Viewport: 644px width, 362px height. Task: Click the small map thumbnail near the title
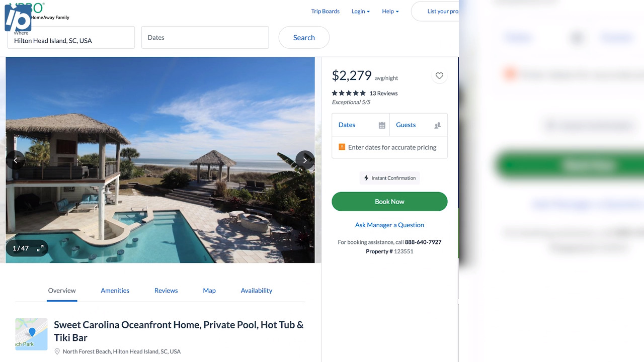(x=31, y=333)
